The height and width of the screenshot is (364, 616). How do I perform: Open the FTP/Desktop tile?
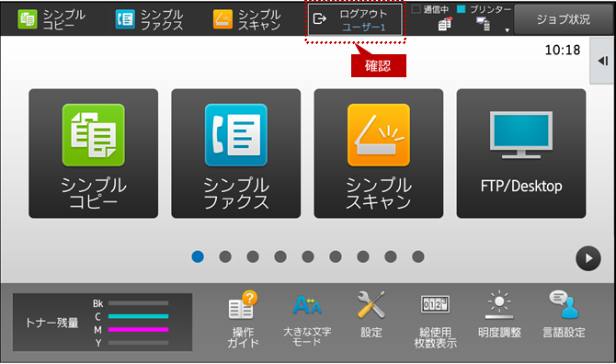click(521, 154)
